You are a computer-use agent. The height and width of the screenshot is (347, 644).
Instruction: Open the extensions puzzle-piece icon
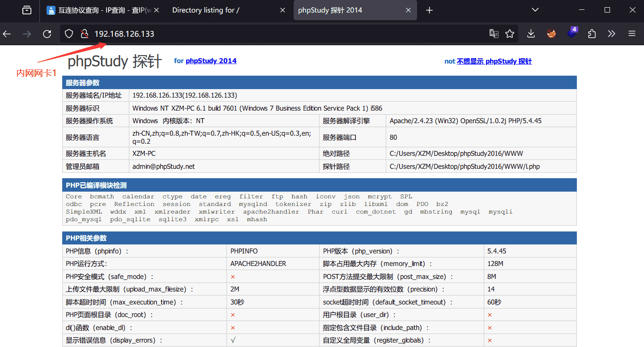(x=592, y=34)
